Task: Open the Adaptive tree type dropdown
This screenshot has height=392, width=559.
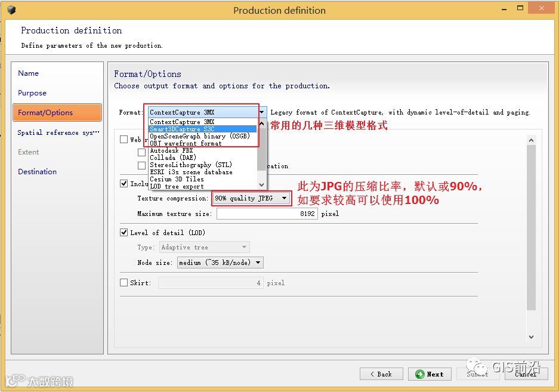Action: click(x=204, y=247)
